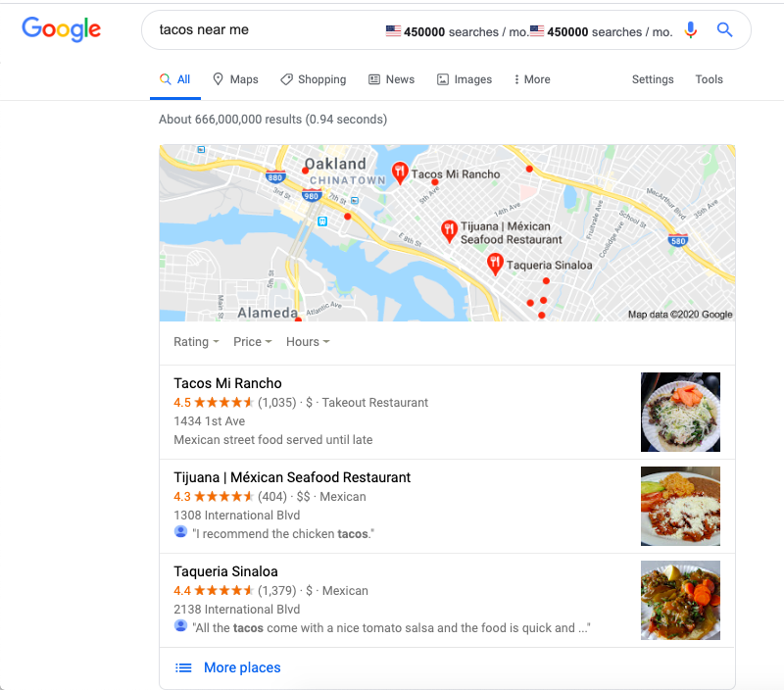Open the Price filter dropdown

253,342
